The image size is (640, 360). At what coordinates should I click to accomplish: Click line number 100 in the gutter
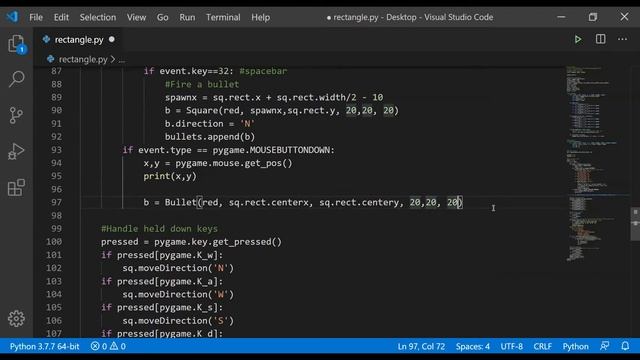click(x=54, y=242)
